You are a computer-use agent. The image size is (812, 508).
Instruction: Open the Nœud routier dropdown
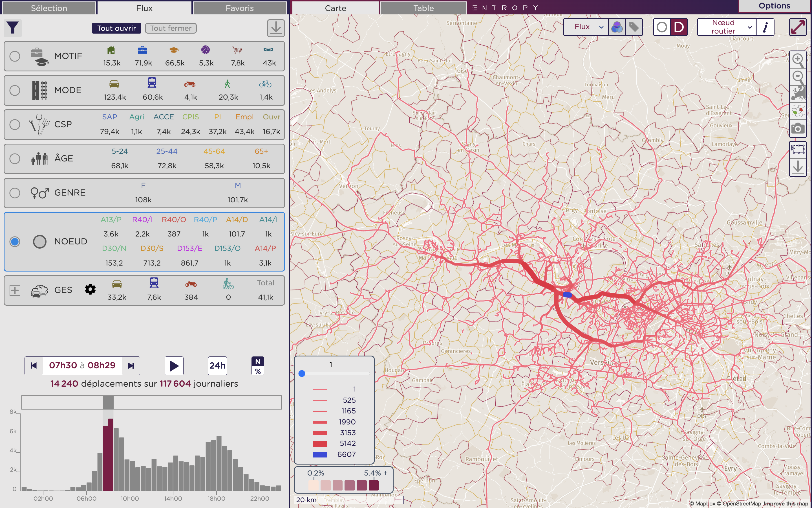[x=727, y=27]
